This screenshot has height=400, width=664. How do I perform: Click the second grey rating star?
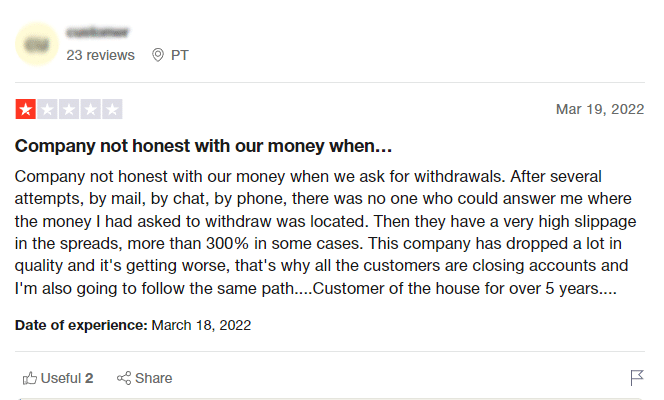(47, 109)
